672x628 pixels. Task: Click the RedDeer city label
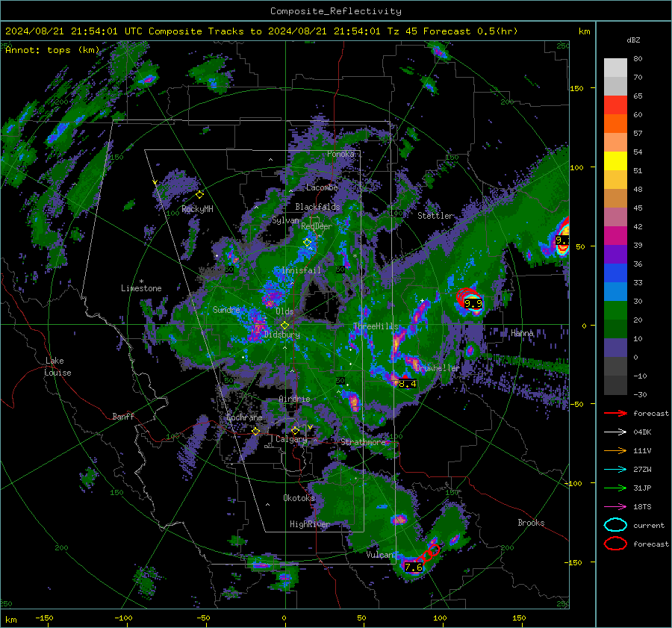click(317, 226)
